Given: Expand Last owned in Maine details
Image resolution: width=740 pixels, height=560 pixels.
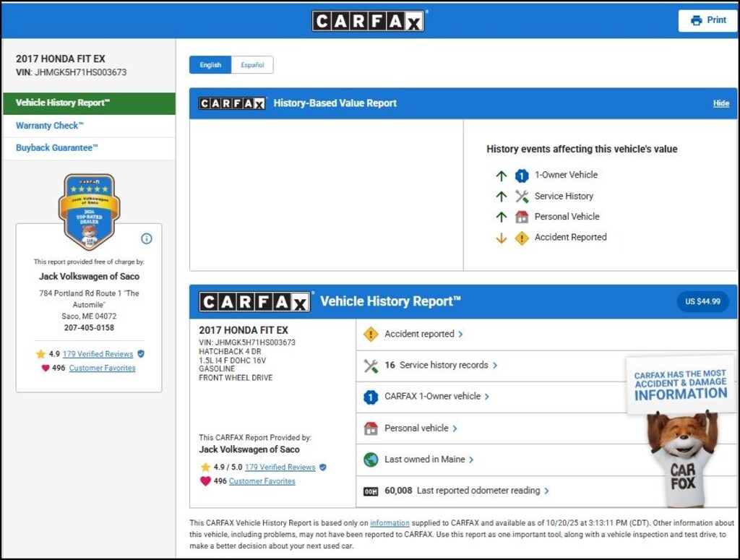Looking at the screenshot, I should (x=429, y=460).
